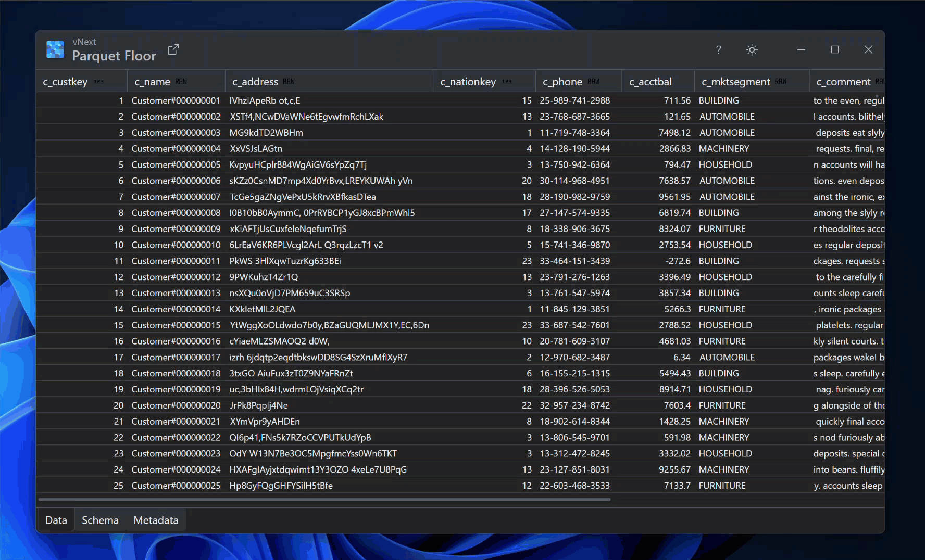Image resolution: width=925 pixels, height=560 pixels.
Task: Click the c_acctbal column header
Action: coord(651,82)
